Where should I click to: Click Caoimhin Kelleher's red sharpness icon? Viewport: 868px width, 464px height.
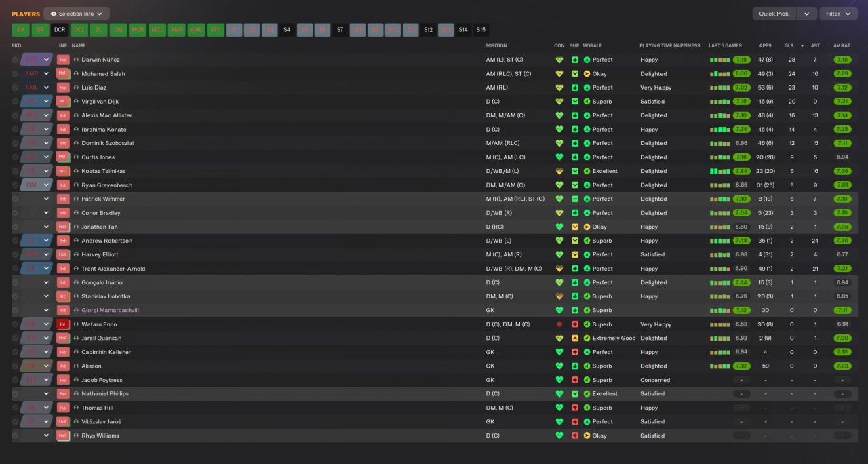(x=575, y=352)
